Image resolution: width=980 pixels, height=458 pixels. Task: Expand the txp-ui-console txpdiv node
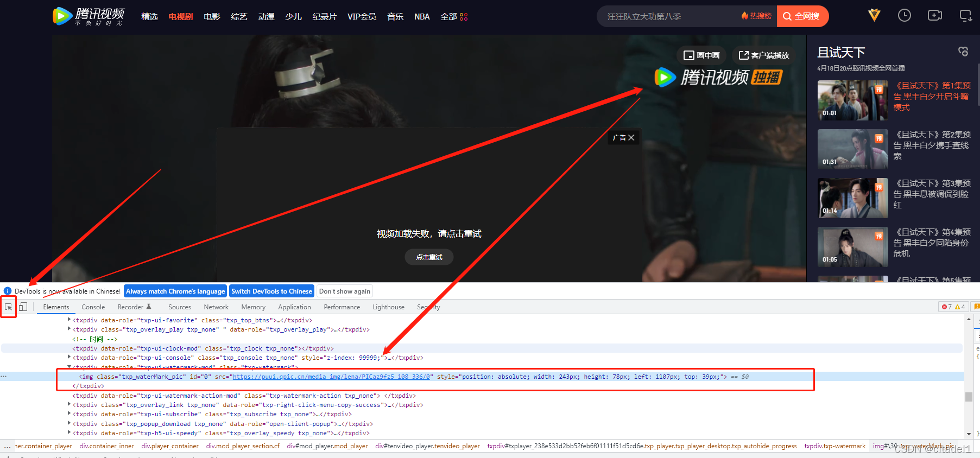pyautogui.click(x=69, y=358)
